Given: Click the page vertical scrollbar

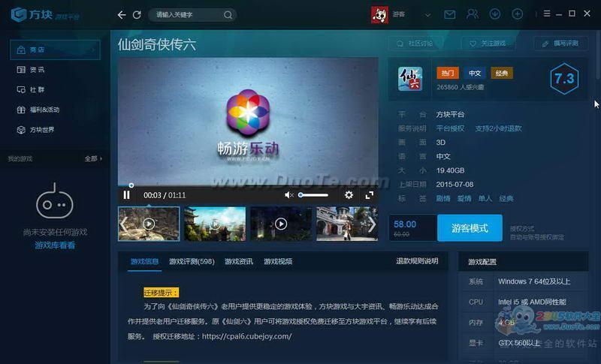Looking at the screenshot, I should 598,55.
